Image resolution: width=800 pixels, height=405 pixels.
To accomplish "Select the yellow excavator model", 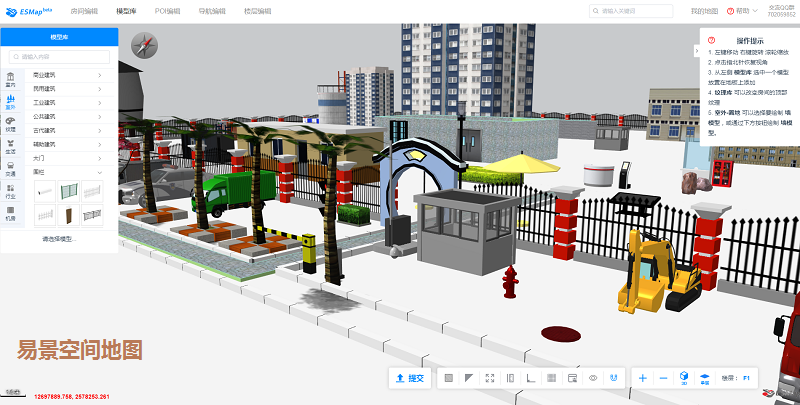I will 658,271.
